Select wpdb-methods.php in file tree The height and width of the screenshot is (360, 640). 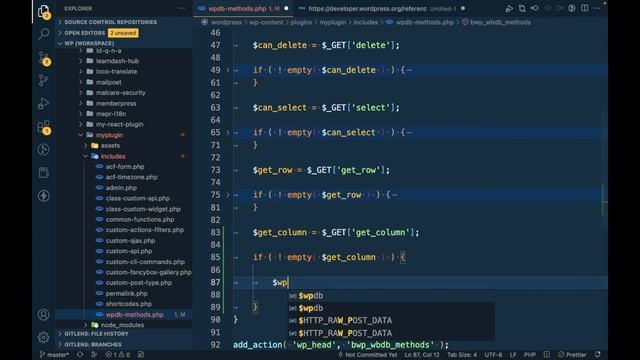[x=134, y=315]
